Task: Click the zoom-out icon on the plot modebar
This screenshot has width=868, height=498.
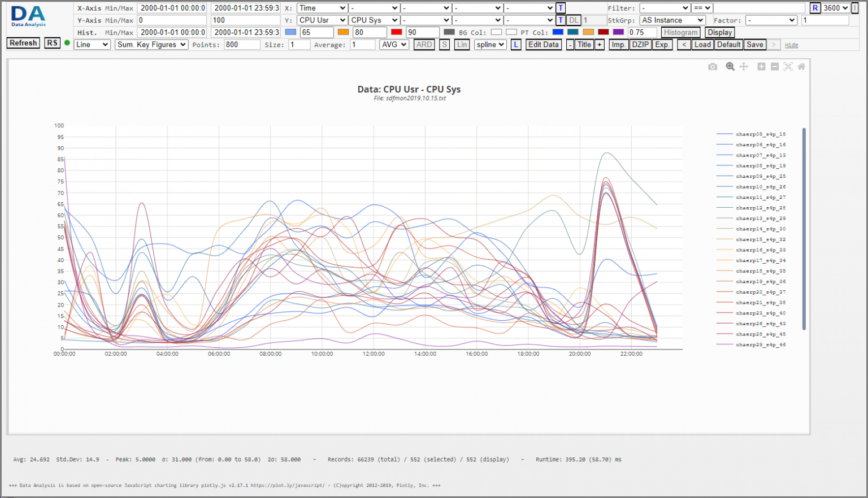Action: click(775, 66)
